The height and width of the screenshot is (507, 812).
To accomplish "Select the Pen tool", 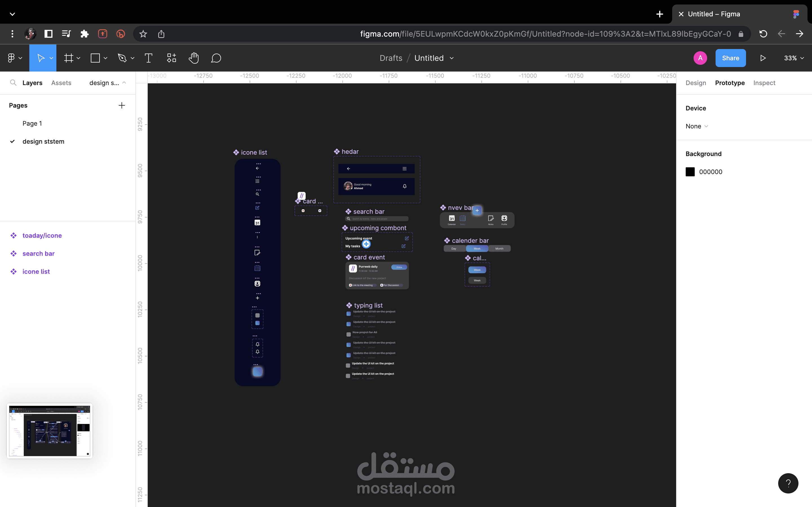I will pos(122,58).
